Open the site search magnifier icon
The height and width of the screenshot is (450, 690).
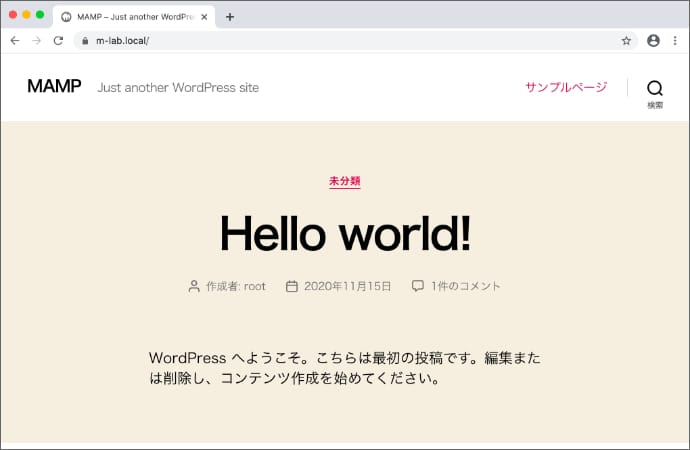654,88
